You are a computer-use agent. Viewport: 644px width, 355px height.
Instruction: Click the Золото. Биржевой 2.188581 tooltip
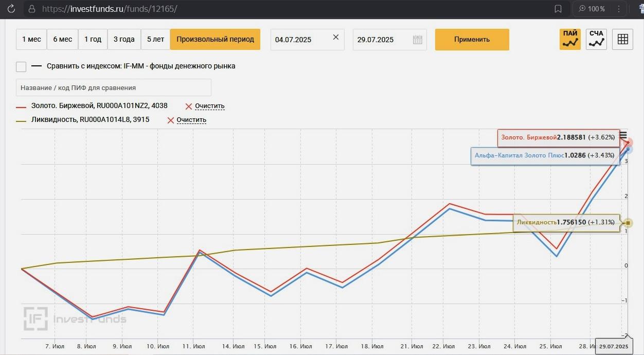(x=558, y=138)
